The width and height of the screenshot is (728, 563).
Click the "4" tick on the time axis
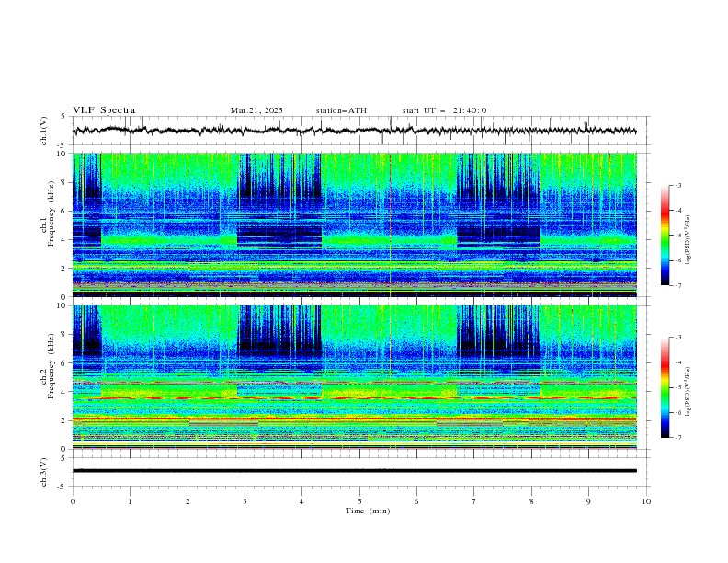301,501
